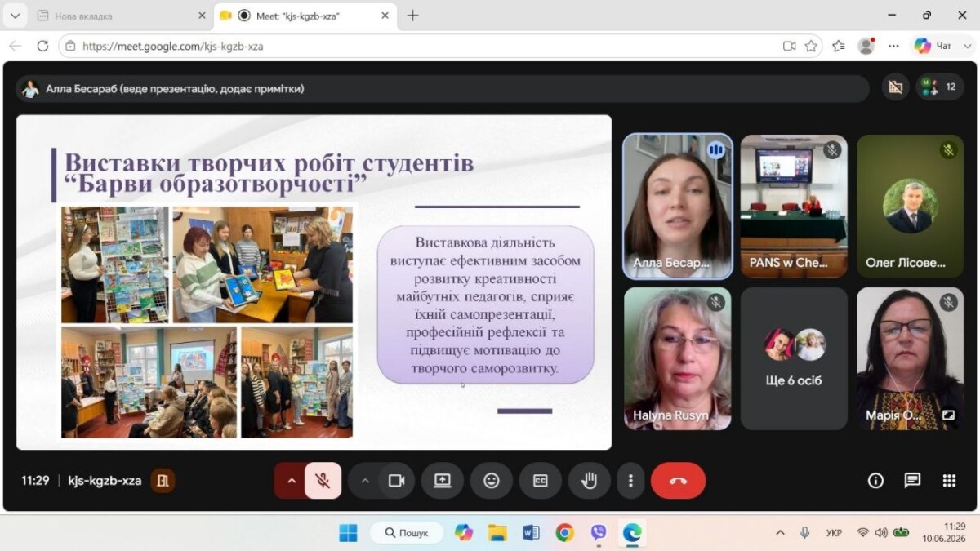Start presenting your screen
This screenshot has width=980, height=551.
coord(443,481)
